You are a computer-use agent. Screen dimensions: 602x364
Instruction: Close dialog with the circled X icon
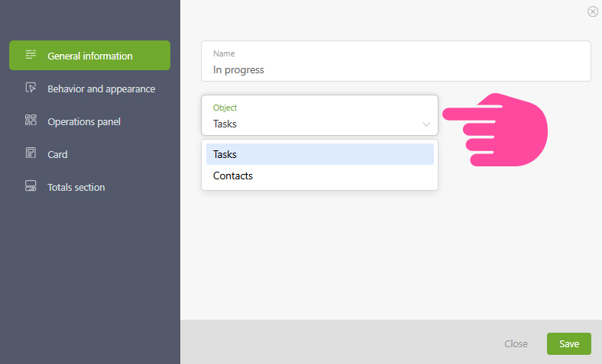[593, 12]
